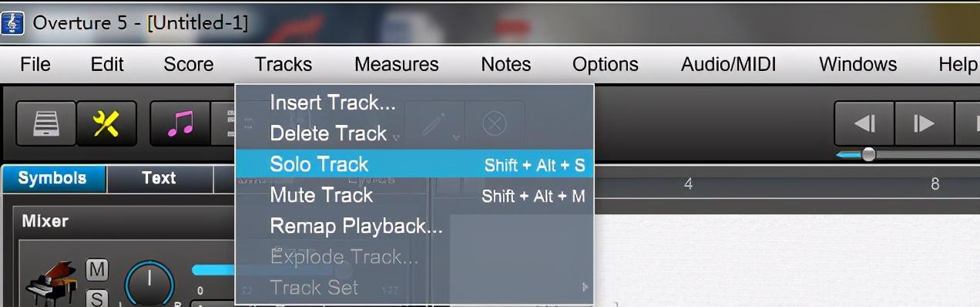This screenshot has height=307, width=980.
Task: Toggle the S solo button in Mixer
Action: tap(97, 298)
